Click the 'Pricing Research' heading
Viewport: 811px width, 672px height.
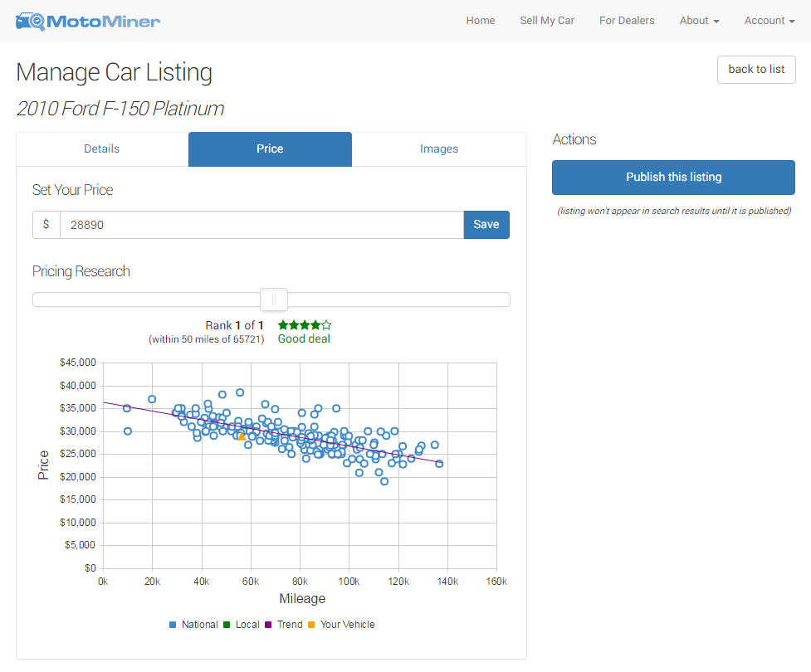pos(81,271)
